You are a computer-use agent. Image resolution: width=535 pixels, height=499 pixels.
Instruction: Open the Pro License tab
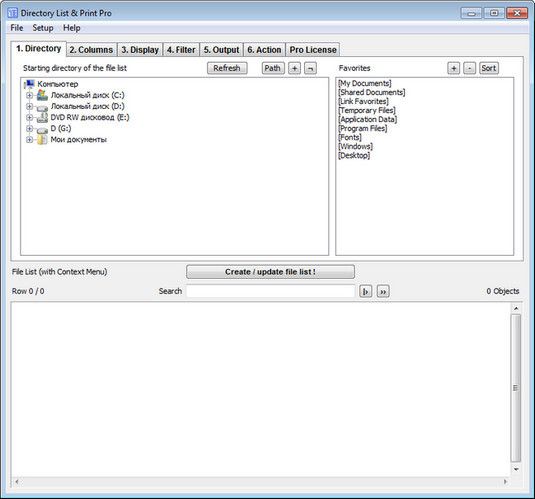[313, 50]
